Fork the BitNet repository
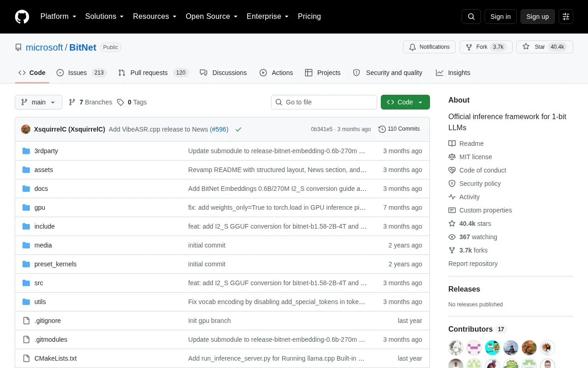This screenshot has height=368, width=588. tap(486, 47)
